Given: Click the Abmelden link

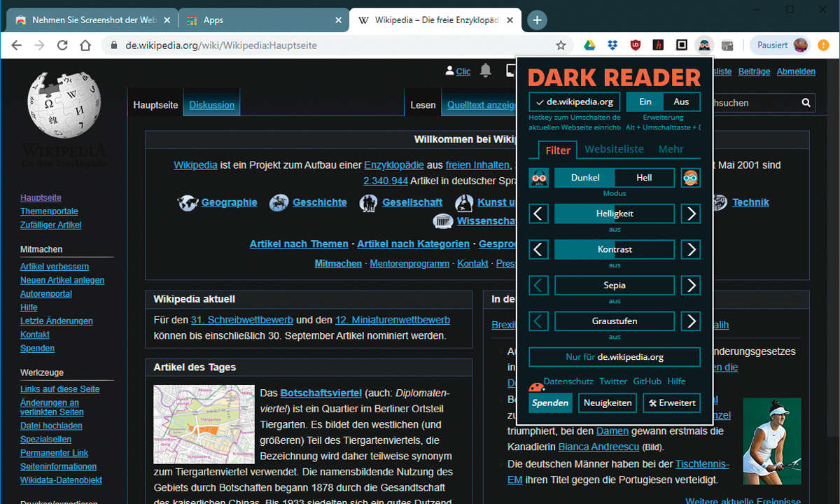Looking at the screenshot, I should tap(796, 71).
